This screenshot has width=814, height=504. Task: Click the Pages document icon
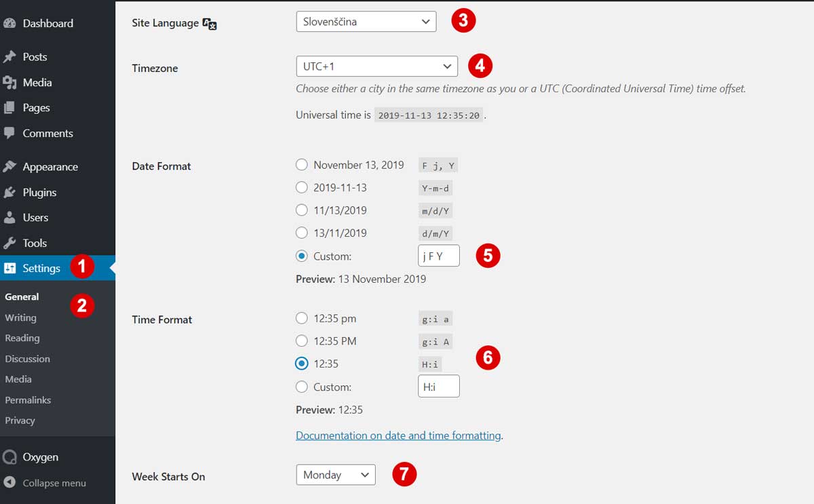click(9, 108)
